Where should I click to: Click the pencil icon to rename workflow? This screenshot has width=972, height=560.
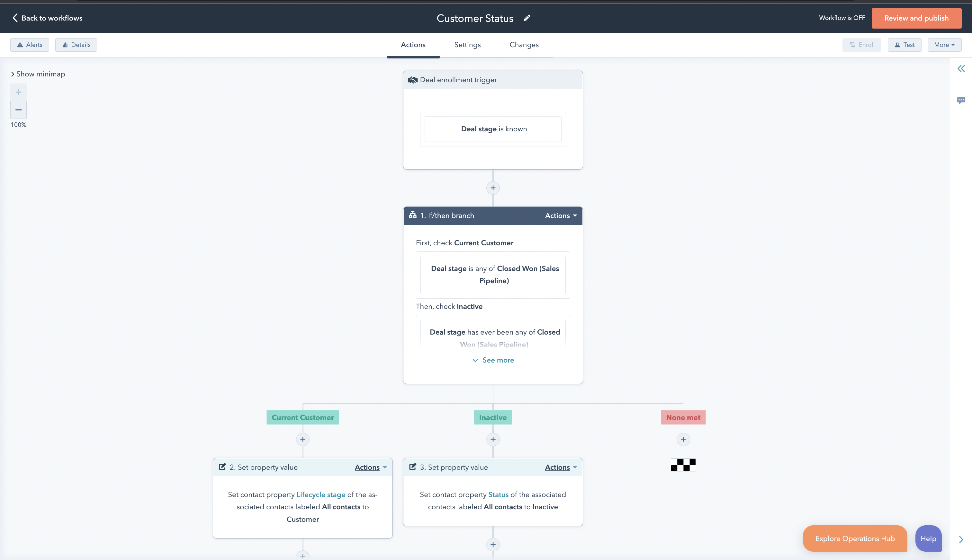pos(527,18)
